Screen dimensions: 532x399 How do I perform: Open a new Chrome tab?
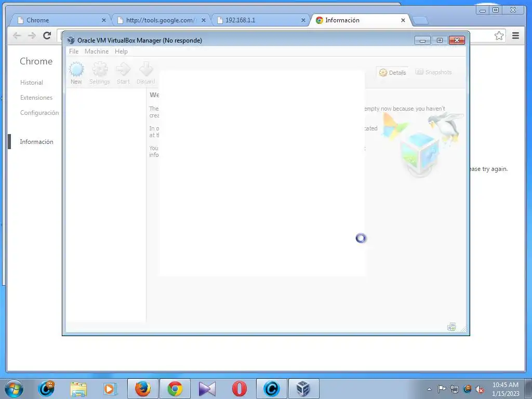[x=421, y=21]
